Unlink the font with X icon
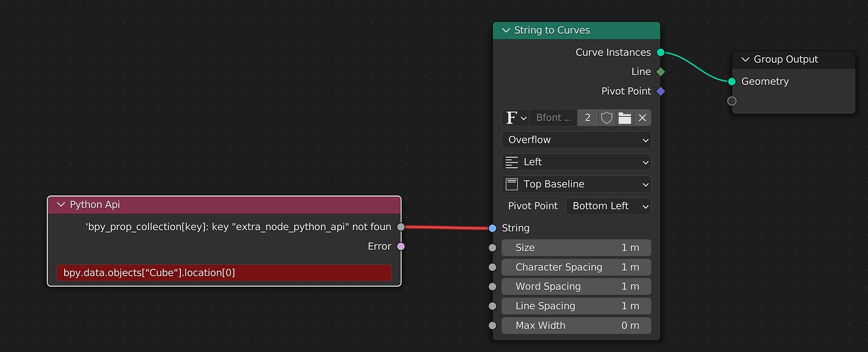 (642, 118)
